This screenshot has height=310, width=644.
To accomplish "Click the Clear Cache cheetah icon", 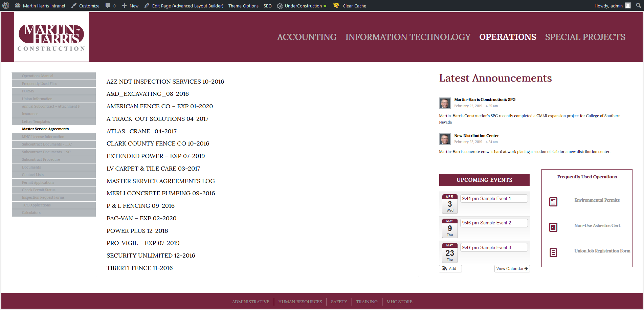I will (336, 6).
